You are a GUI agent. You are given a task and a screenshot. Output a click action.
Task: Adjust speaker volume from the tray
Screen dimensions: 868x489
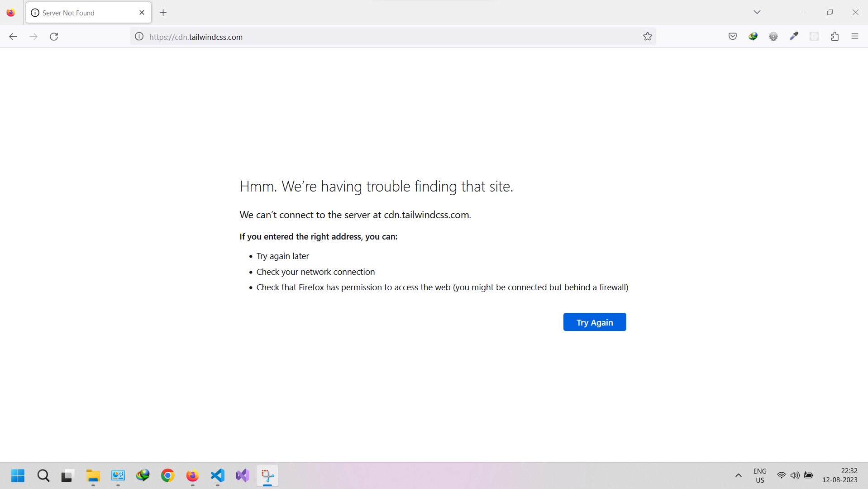tap(795, 475)
